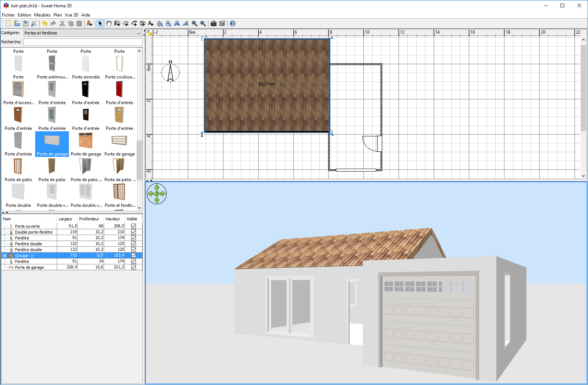Toggle Visible checkbox for Fenêtre depth 34
The height and width of the screenshot is (385, 588).
pos(134,261)
